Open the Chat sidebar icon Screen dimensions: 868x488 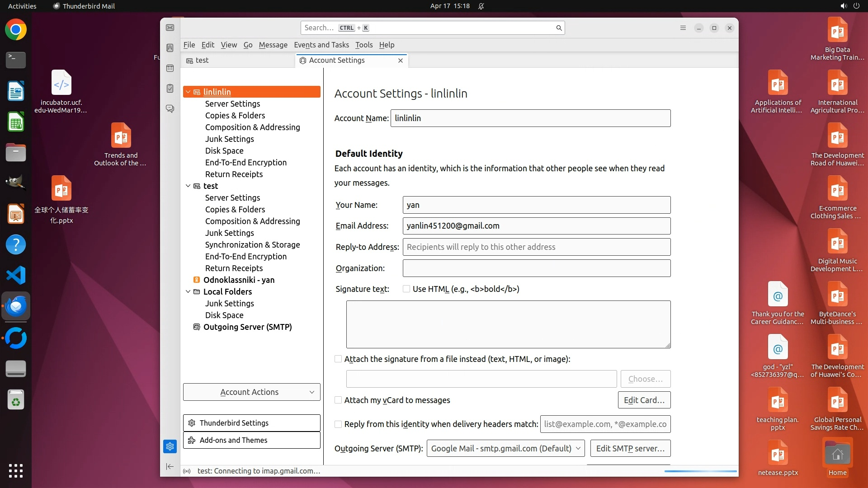pyautogui.click(x=170, y=109)
